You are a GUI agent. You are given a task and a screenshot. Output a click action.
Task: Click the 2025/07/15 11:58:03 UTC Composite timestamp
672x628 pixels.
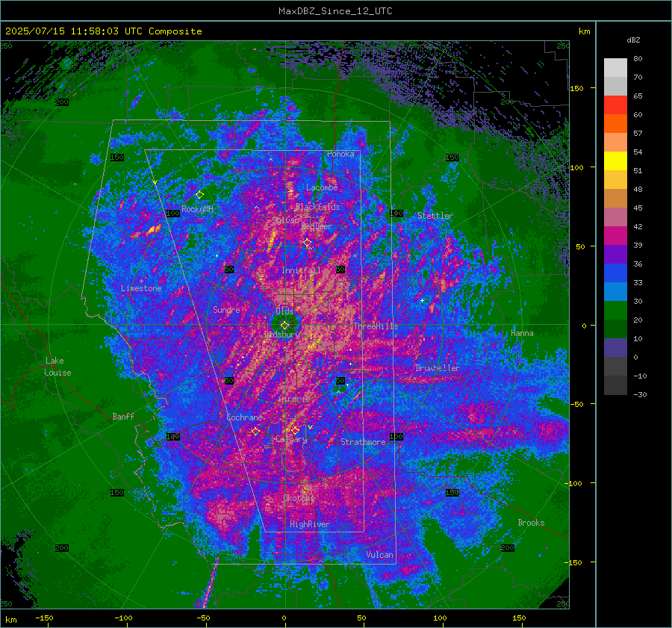(103, 31)
